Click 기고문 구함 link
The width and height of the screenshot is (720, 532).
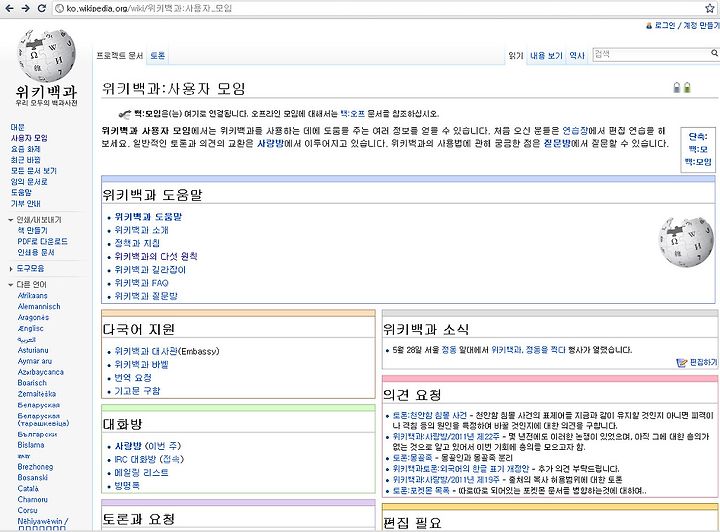pyautogui.click(x=137, y=391)
